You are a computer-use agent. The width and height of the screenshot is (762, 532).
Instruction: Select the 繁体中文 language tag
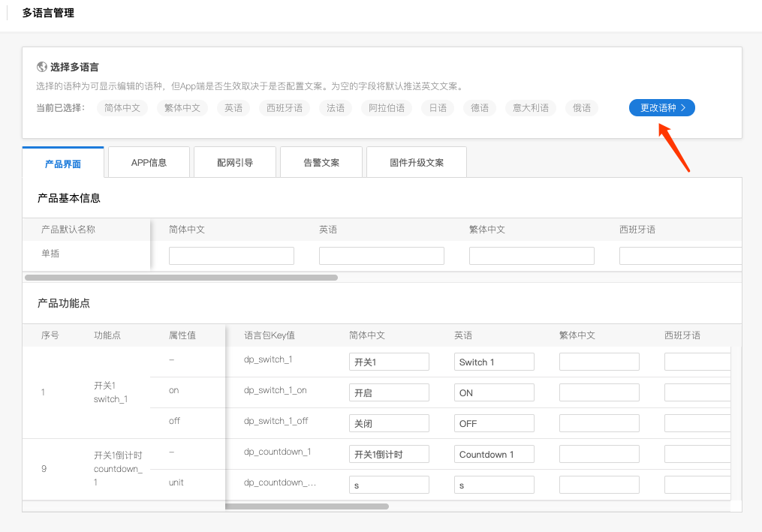pos(182,108)
